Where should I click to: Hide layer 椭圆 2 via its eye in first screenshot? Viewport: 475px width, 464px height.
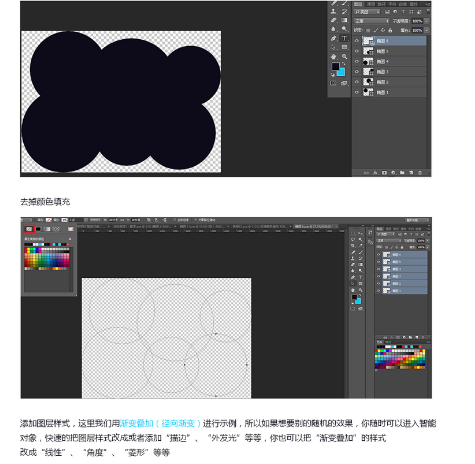[357, 82]
